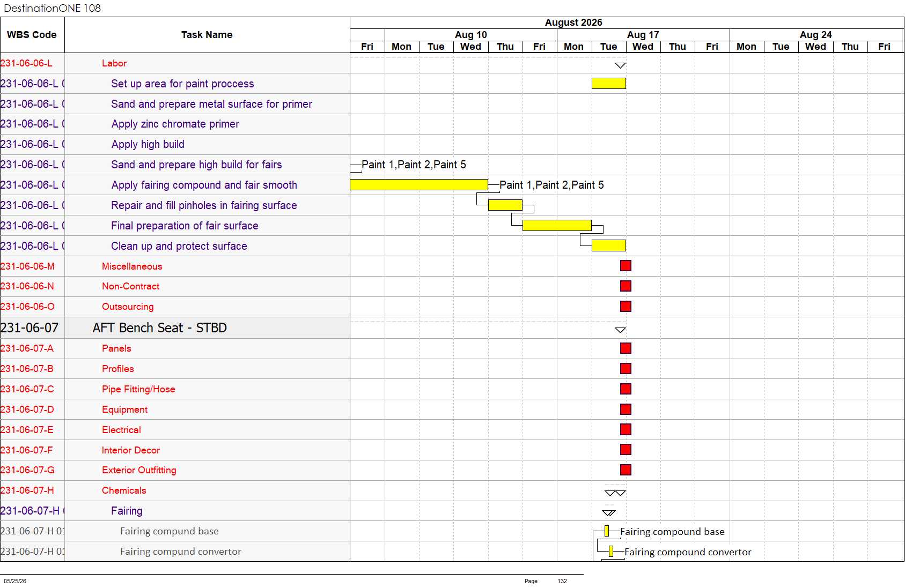Click the Repair and fill pinholes gantt bar
Image resolution: width=905 pixels, height=588 pixels.
click(505, 205)
